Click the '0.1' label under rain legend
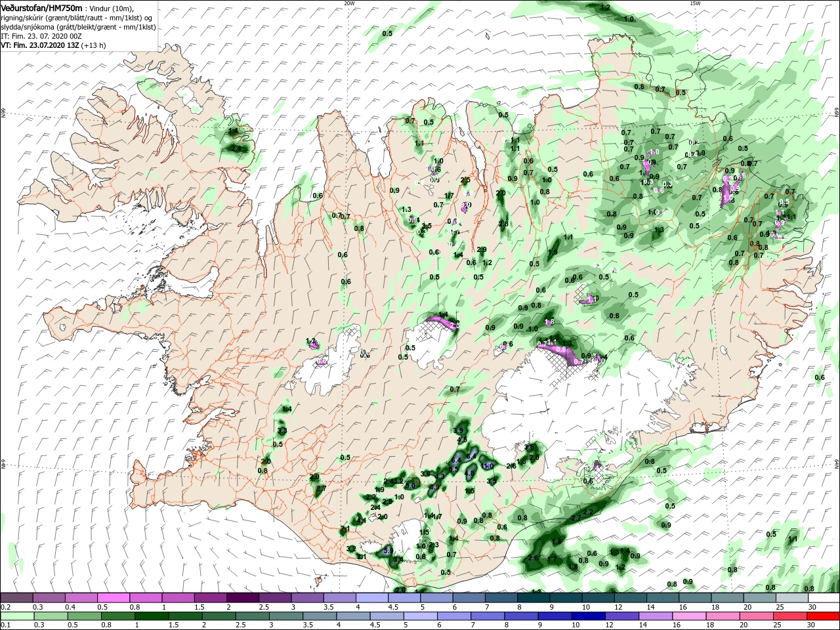The width and height of the screenshot is (840, 630). (x=5, y=626)
